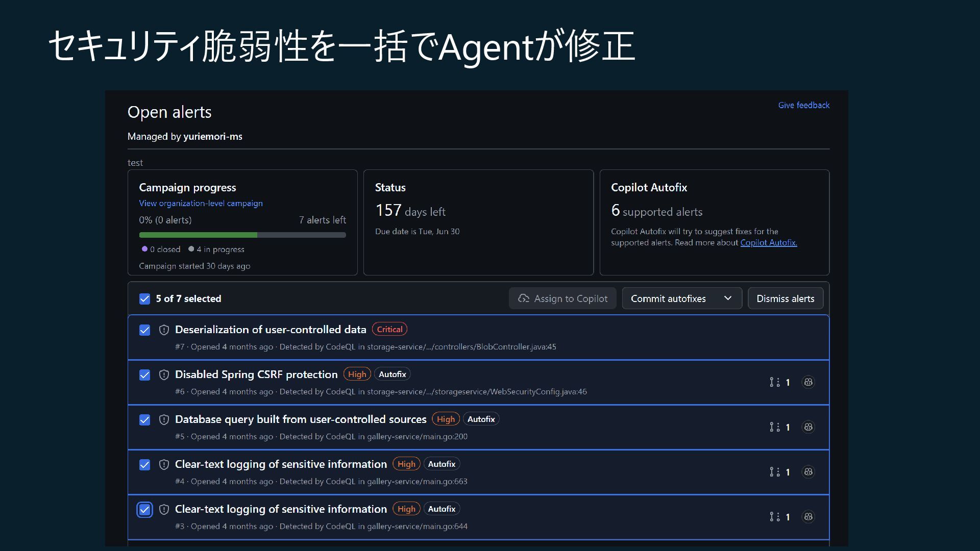Screen dimensions: 980x551
Task: Click the Dismiss alerts button
Action: pyautogui.click(x=785, y=298)
